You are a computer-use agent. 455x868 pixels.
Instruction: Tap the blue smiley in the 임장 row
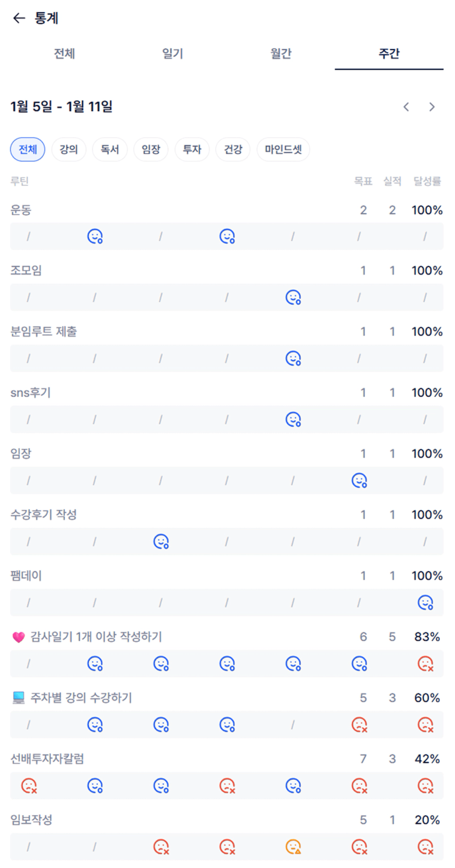click(359, 481)
